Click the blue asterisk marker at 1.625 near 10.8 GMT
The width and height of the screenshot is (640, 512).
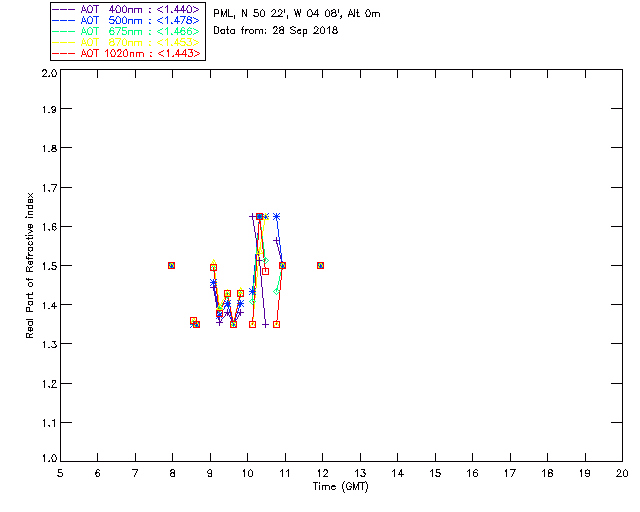(x=276, y=216)
